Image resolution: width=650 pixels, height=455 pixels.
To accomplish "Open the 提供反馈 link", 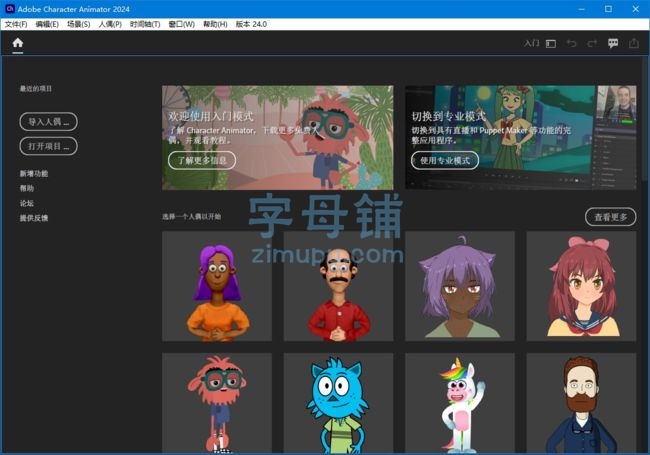I will 34,218.
